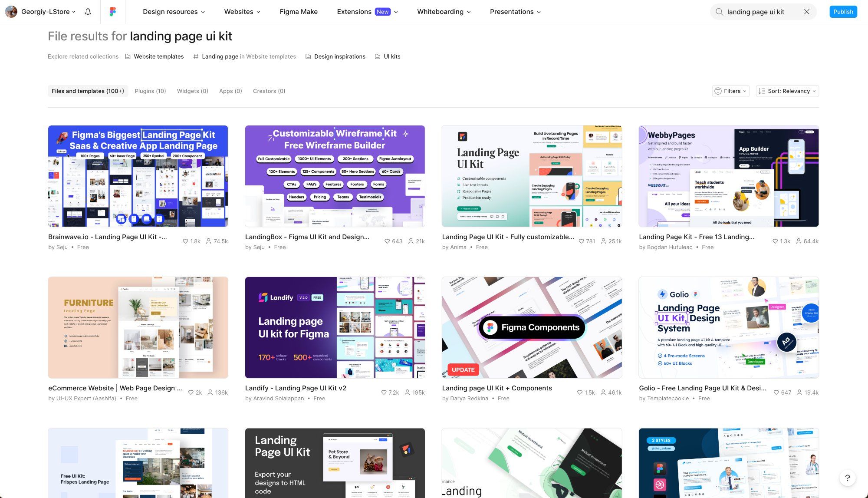Open Furniture eCommerce Website thumbnail
The image size is (868, 498).
coord(138,327)
